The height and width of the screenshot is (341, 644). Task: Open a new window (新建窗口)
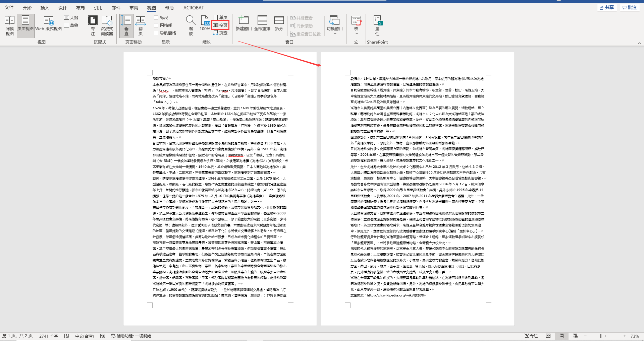pyautogui.click(x=244, y=23)
